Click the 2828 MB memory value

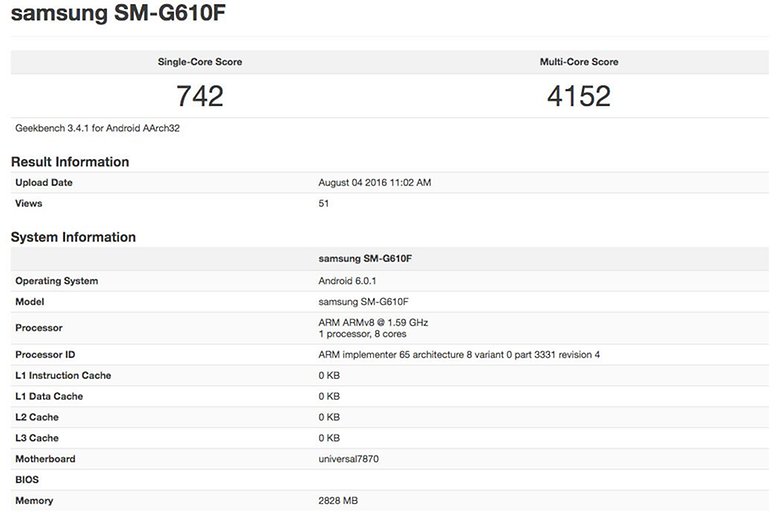pyautogui.click(x=338, y=501)
